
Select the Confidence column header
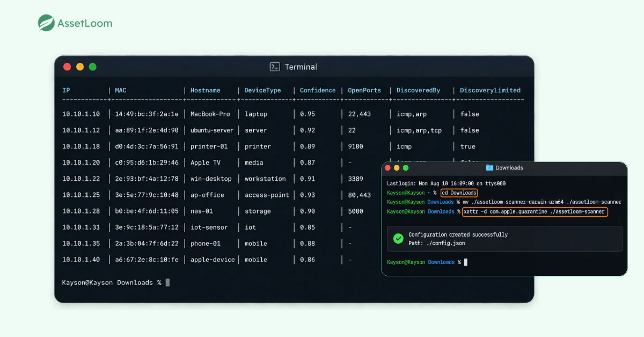pyautogui.click(x=318, y=90)
